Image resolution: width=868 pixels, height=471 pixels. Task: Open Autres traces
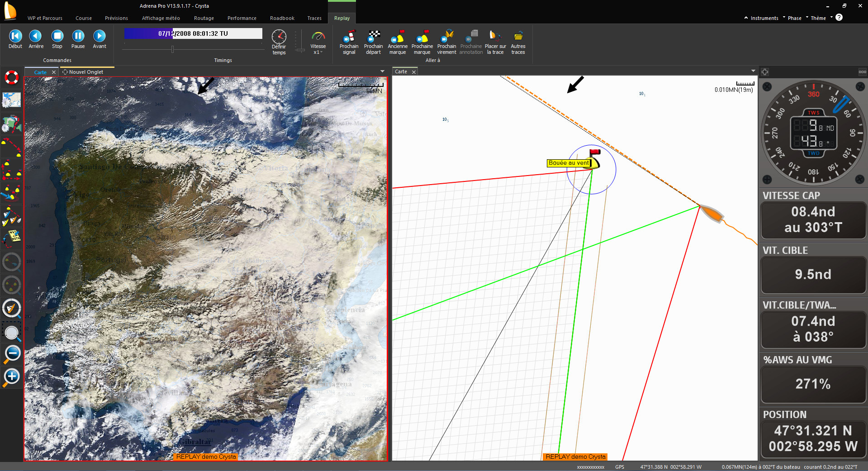click(x=518, y=42)
